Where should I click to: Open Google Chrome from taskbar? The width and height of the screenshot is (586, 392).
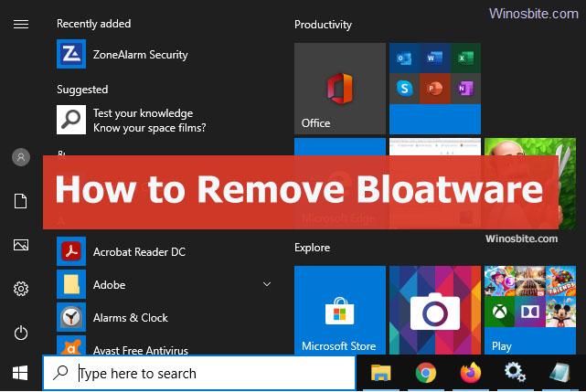click(425, 373)
